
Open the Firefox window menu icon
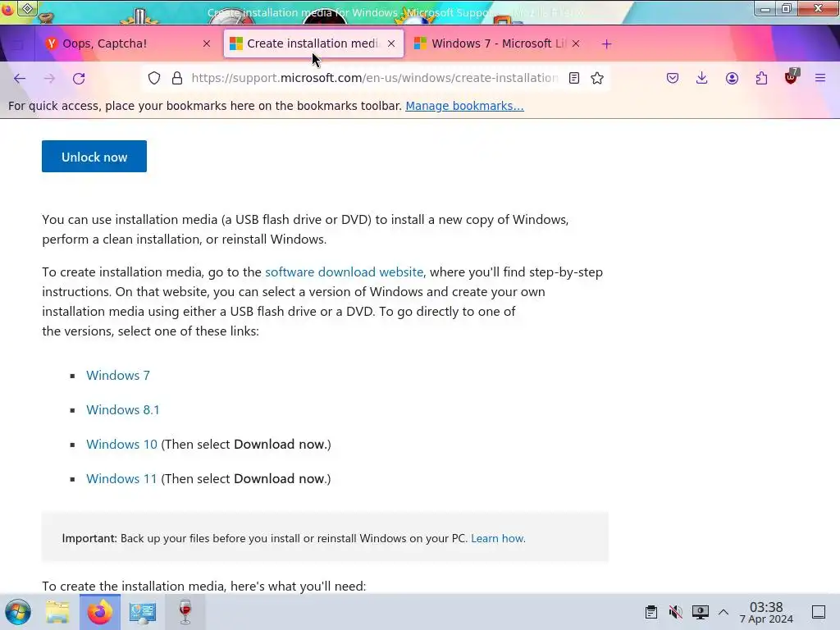7,9
